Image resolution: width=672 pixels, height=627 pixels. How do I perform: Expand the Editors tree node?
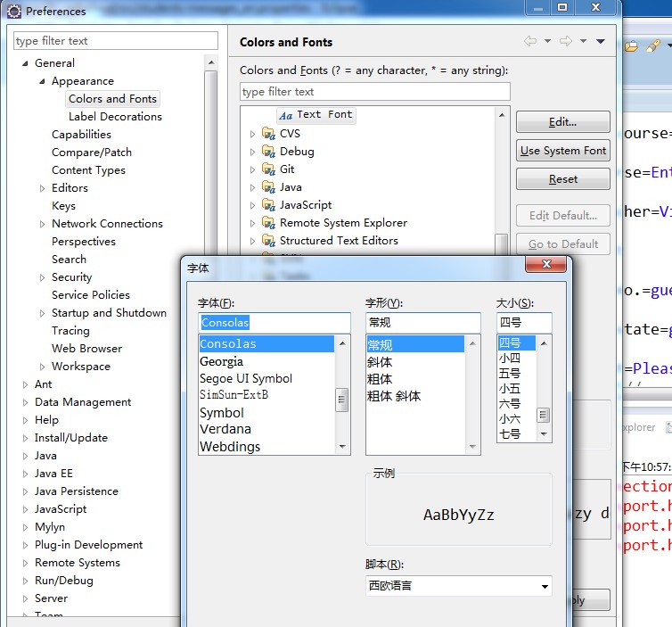tap(42, 188)
